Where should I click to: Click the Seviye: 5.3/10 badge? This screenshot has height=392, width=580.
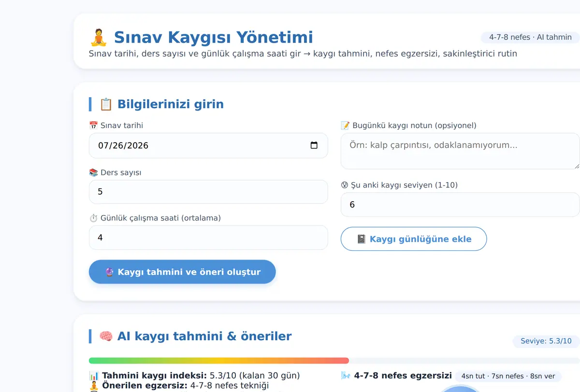(546, 341)
